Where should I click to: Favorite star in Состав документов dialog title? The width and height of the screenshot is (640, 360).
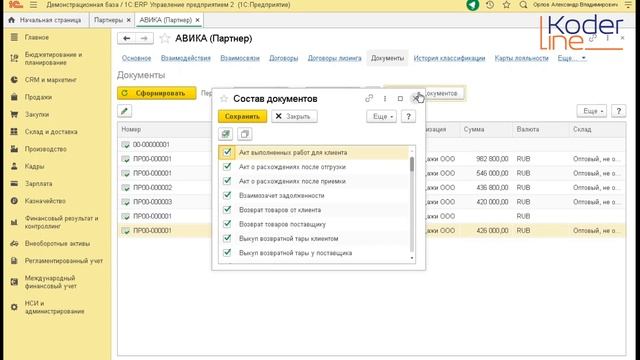[x=224, y=99]
